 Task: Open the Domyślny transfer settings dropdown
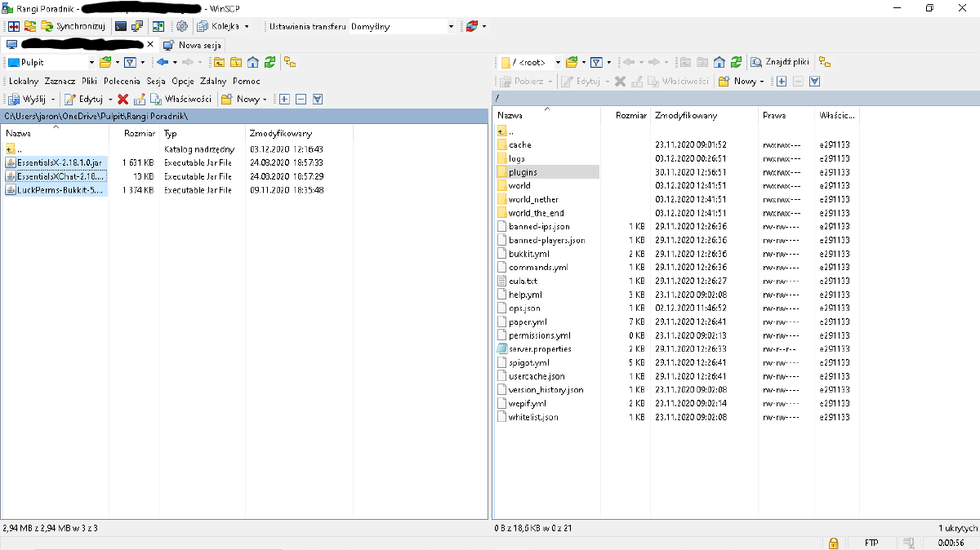(x=451, y=26)
